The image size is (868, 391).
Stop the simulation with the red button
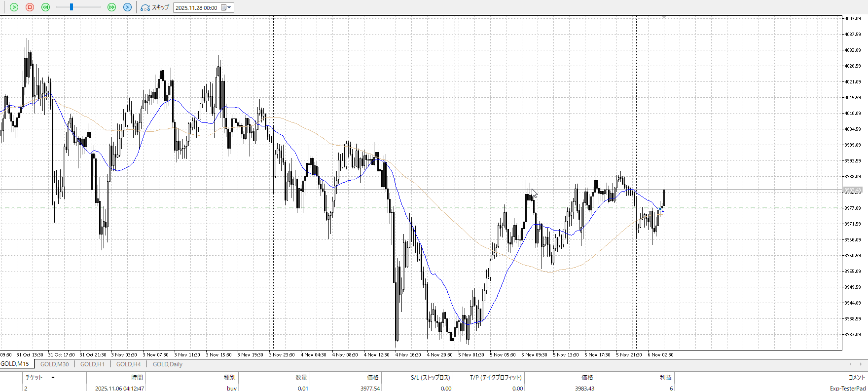[x=30, y=7]
